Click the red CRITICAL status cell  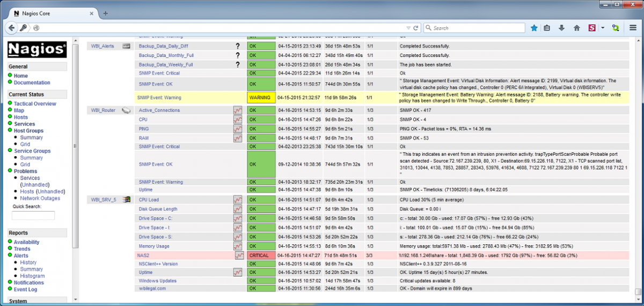click(x=261, y=256)
